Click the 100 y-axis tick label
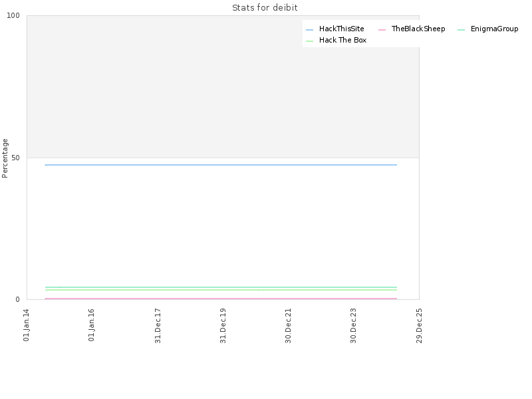The image size is (532, 399). click(13, 15)
